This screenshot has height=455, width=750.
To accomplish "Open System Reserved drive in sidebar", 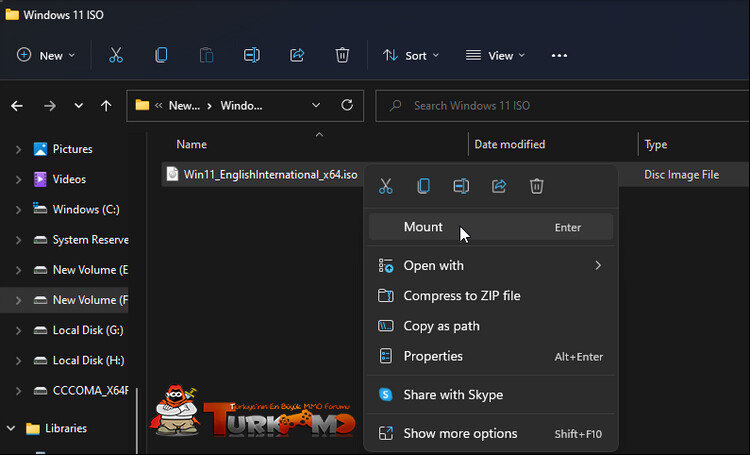I will point(90,240).
